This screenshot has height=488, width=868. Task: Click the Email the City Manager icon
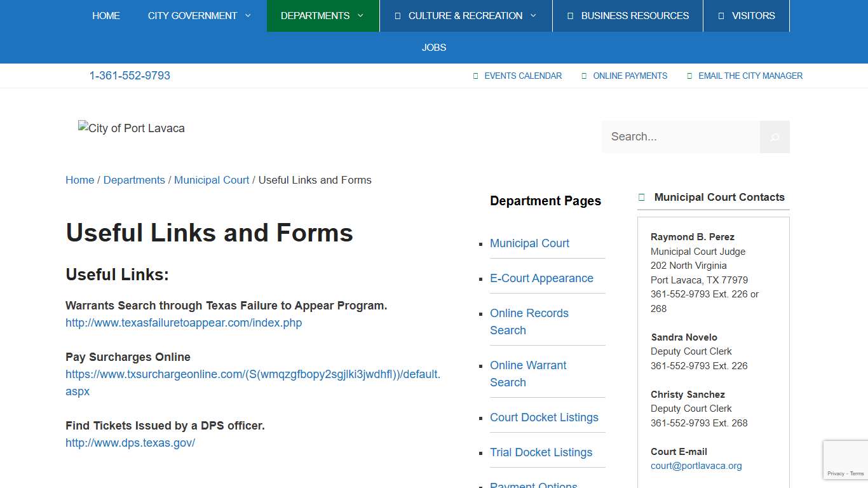pos(689,76)
